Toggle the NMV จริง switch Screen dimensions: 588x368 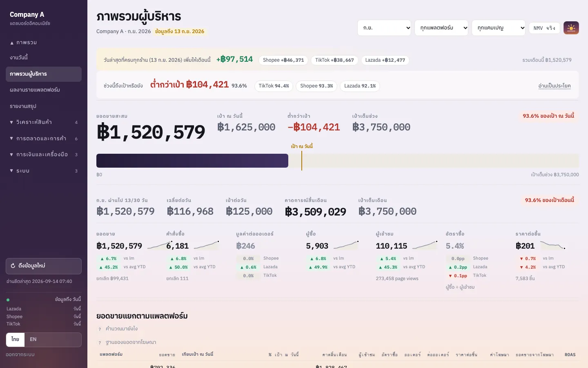point(544,28)
